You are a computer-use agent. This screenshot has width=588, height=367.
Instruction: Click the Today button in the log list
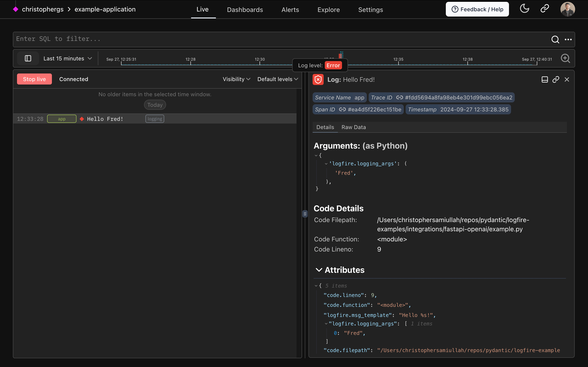click(155, 105)
